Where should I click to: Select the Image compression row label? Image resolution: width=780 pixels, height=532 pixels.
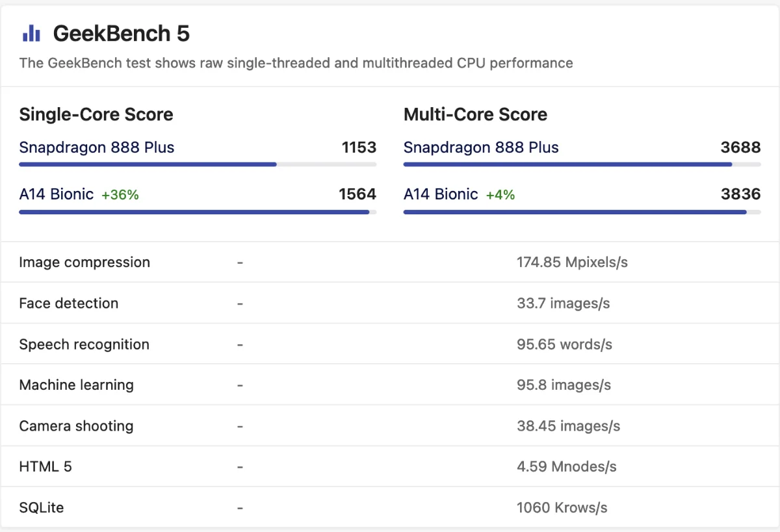pyautogui.click(x=84, y=262)
